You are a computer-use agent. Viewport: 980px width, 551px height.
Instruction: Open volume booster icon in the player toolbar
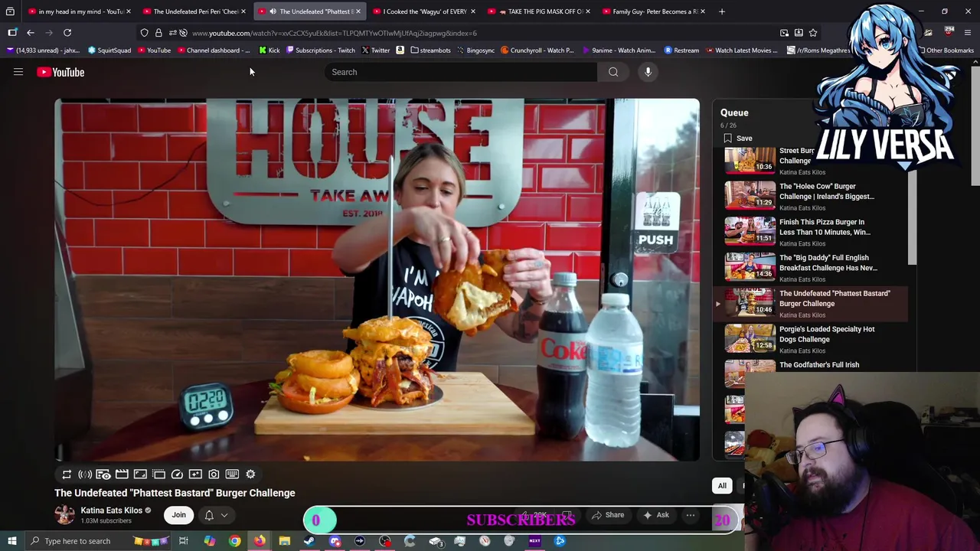[85, 474]
